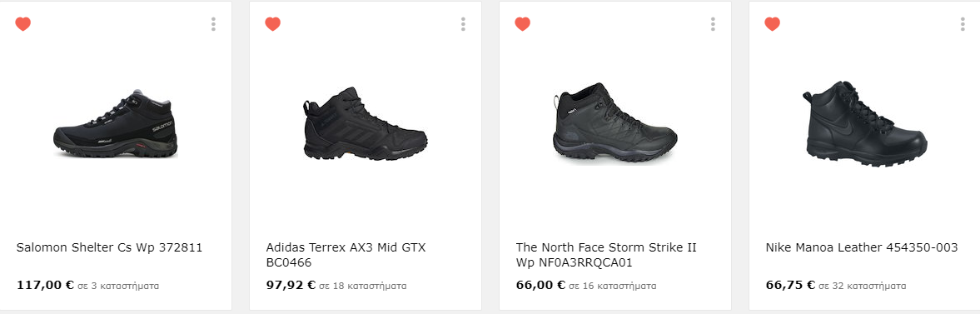Open three-dot menu on Salomon Shelter card
The height and width of the screenshot is (314, 980).
click(x=213, y=24)
